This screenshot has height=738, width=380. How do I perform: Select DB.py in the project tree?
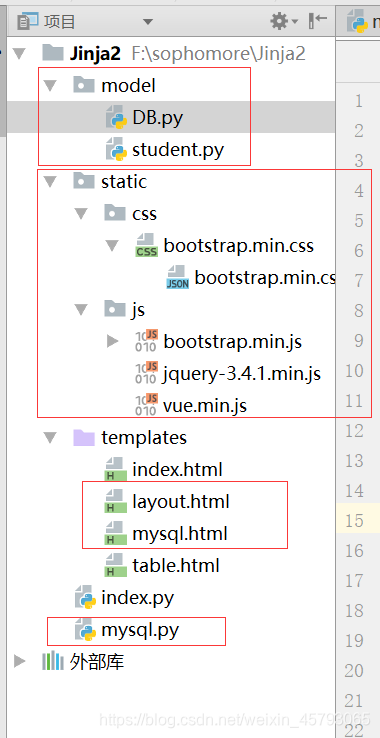(157, 118)
